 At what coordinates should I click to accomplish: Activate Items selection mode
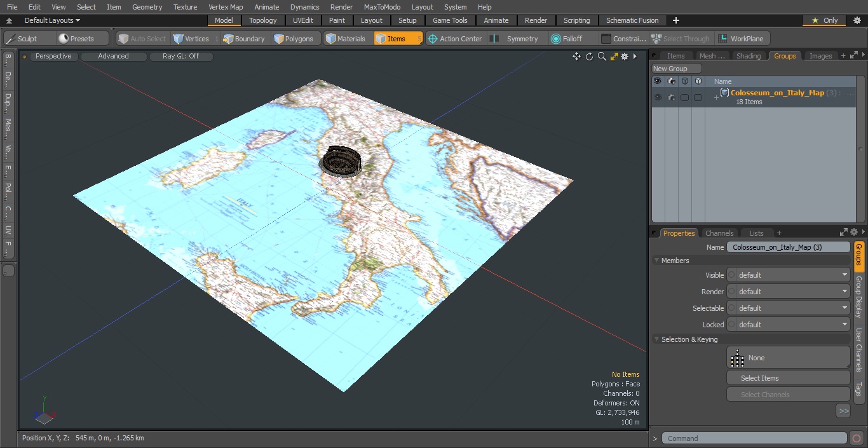(398, 39)
